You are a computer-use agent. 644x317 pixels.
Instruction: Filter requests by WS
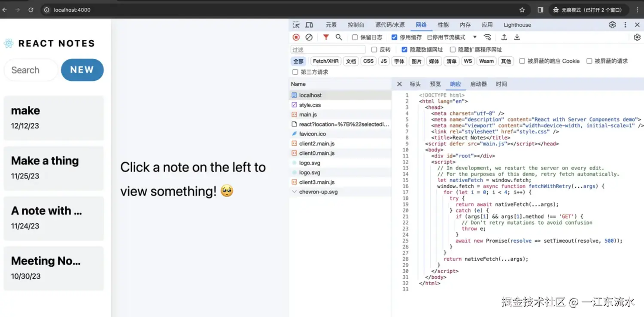tap(468, 61)
